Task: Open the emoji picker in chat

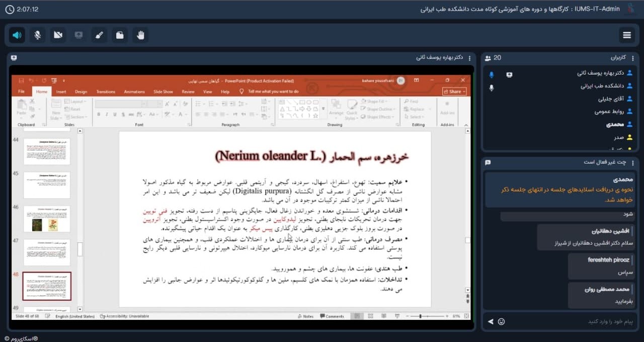Action: pos(501,321)
